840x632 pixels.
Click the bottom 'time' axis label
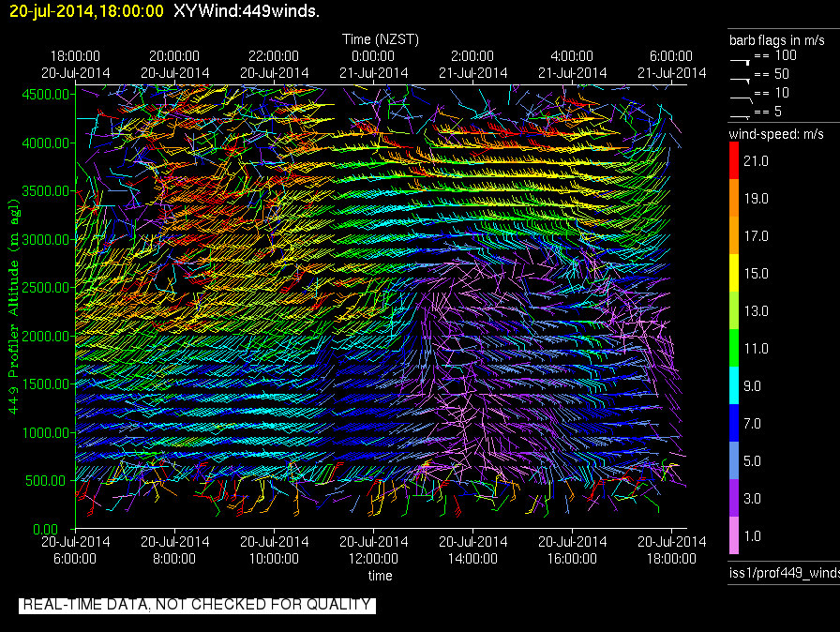point(380,576)
